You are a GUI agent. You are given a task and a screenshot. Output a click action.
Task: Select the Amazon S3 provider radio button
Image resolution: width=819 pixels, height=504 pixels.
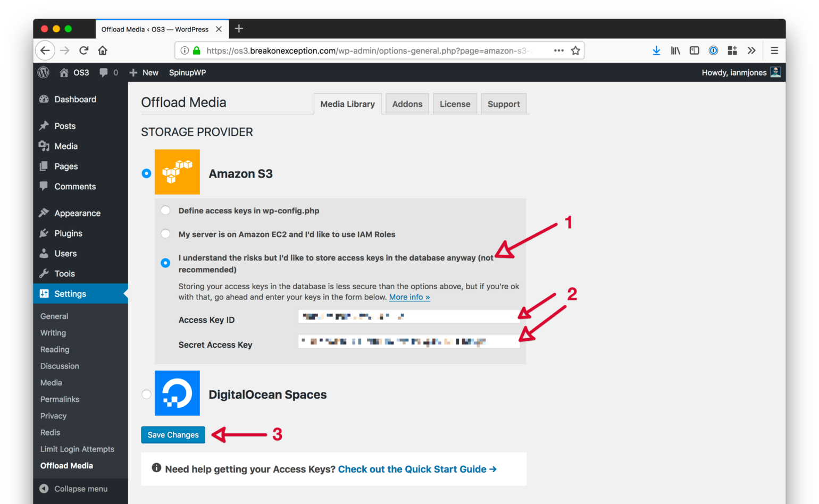[146, 173]
